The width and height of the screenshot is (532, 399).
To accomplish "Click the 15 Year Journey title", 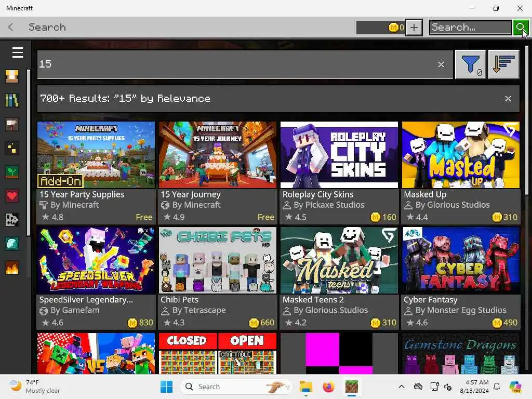I will pos(190,194).
